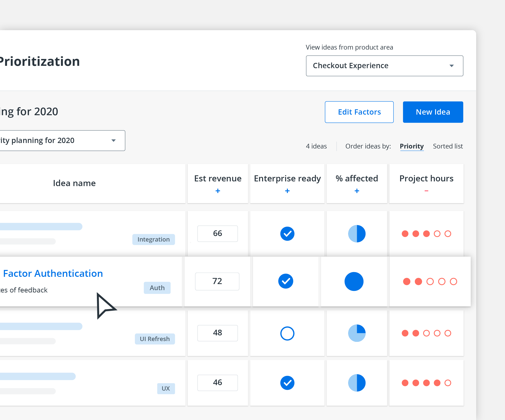Image resolution: width=505 pixels, height=420 pixels.
Task: Toggle Enterprise ready check in UX row
Action: 287,383
